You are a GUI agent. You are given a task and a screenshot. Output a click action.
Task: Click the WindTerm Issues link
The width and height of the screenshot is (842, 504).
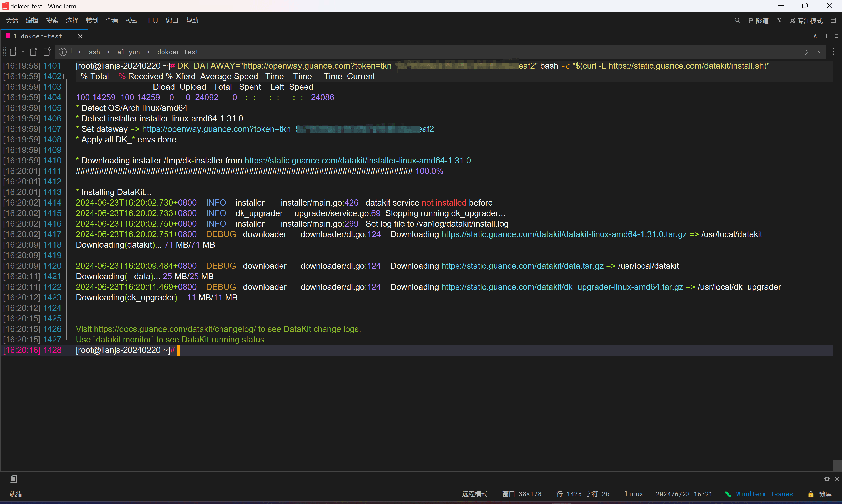pyautogui.click(x=764, y=494)
